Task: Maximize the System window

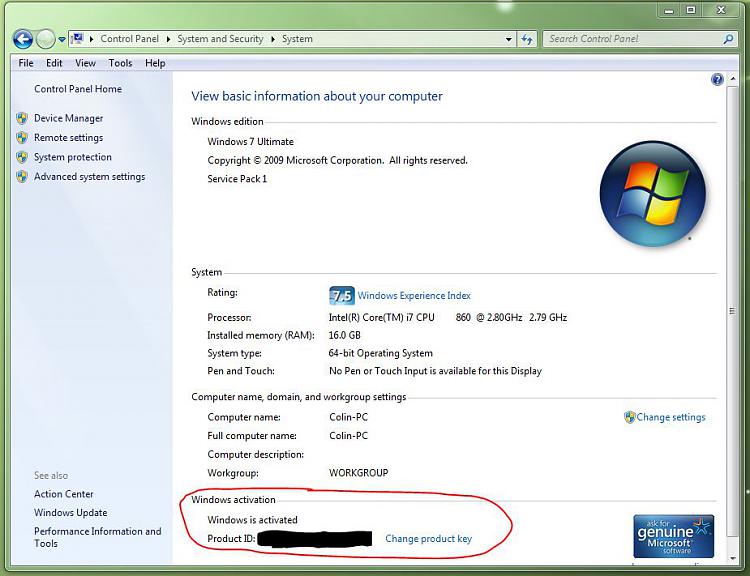Action: (x=691, y=11)
